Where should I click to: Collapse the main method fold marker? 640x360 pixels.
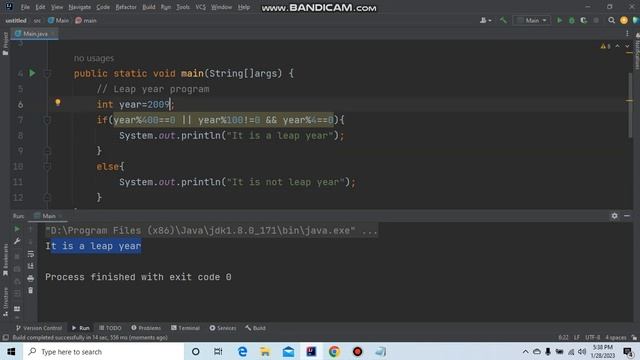point(47,74)
